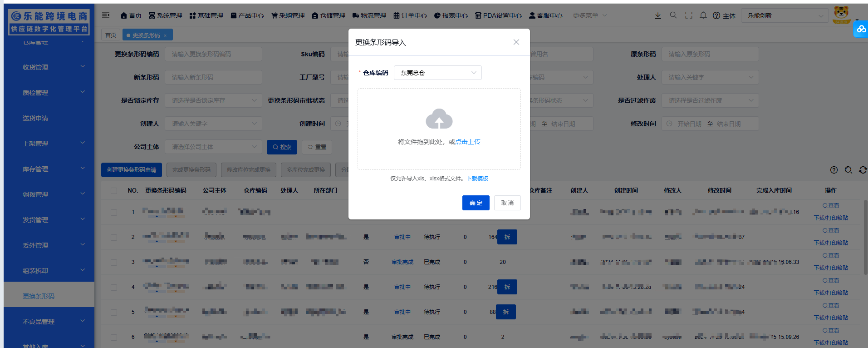The image size is (868, 348).
Task: Close the 更换条形码导入 dialog with X
Action: point(516,42)
